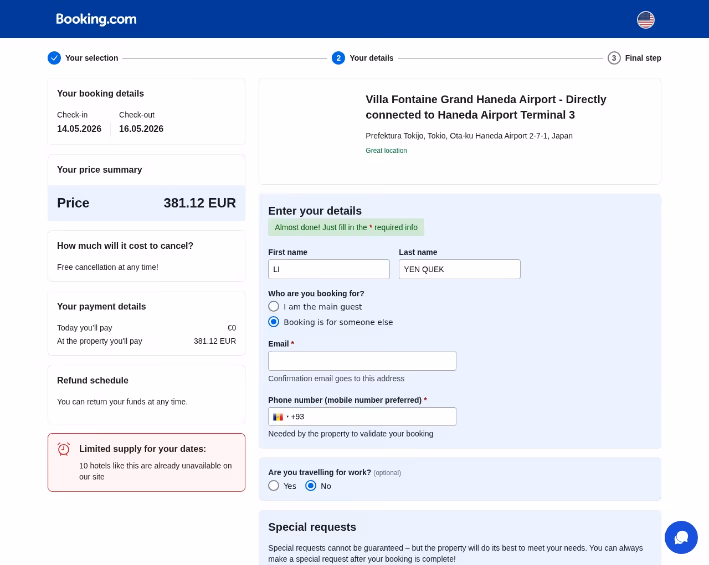Click Confirmation email goes to this address
This screenshot has width=709, height=565.
(x=336, y=378)
